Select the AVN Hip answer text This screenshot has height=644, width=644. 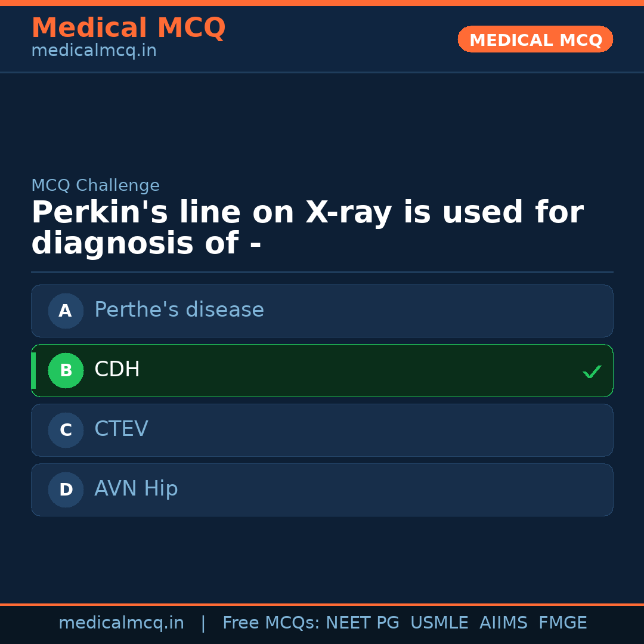[x=136, y=489]
